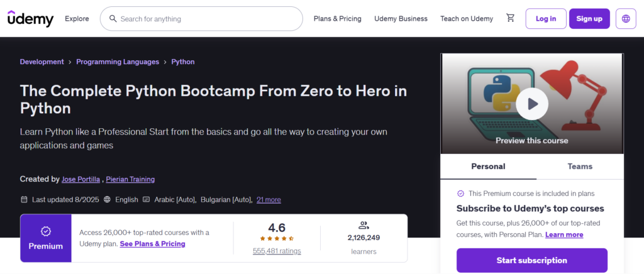Screen dimensions: 644x274
Task: Open the language globe button
Action: coord(626,18)
